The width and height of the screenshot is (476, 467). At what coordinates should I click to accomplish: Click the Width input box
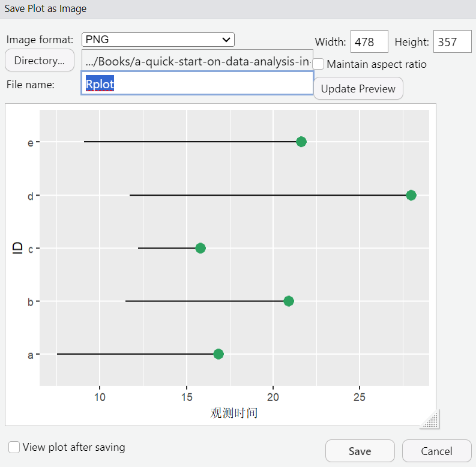coord(369,42)
